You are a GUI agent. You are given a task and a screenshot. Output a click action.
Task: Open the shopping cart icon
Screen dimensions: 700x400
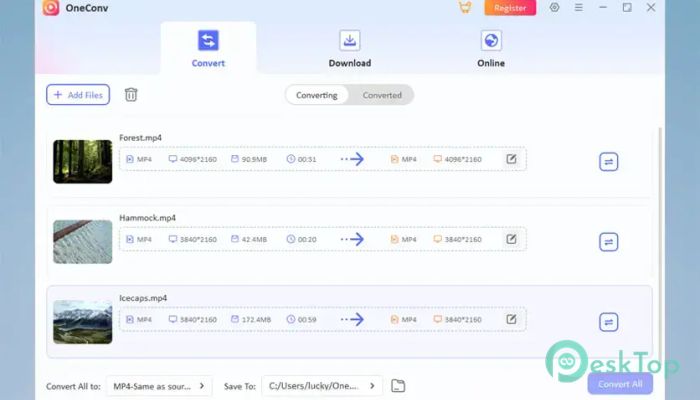point(465,8)
